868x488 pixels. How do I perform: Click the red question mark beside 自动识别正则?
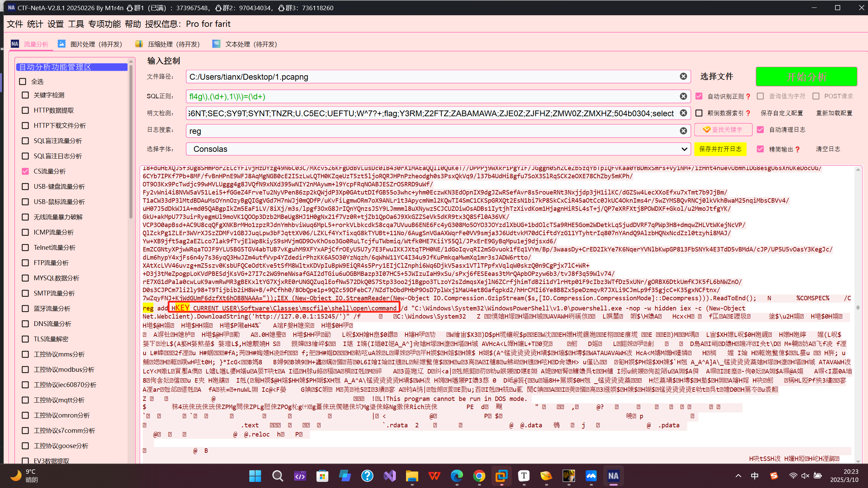click(748, 97)
